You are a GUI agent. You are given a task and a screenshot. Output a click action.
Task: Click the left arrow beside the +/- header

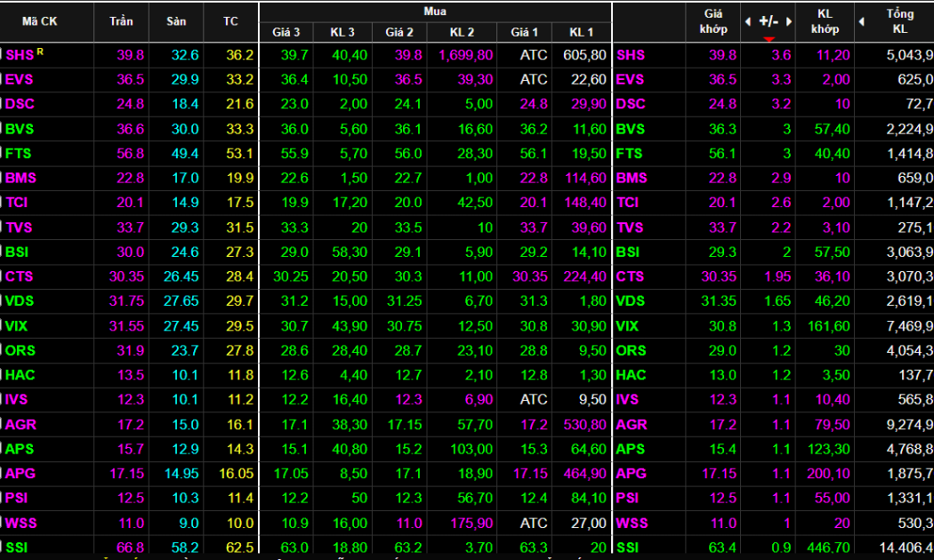pos(748,22)
